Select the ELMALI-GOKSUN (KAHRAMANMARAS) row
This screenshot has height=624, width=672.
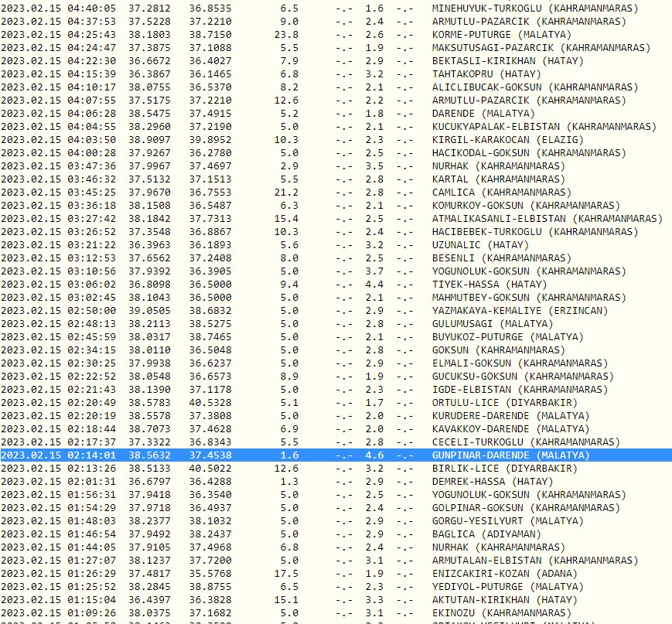[336, 363]
